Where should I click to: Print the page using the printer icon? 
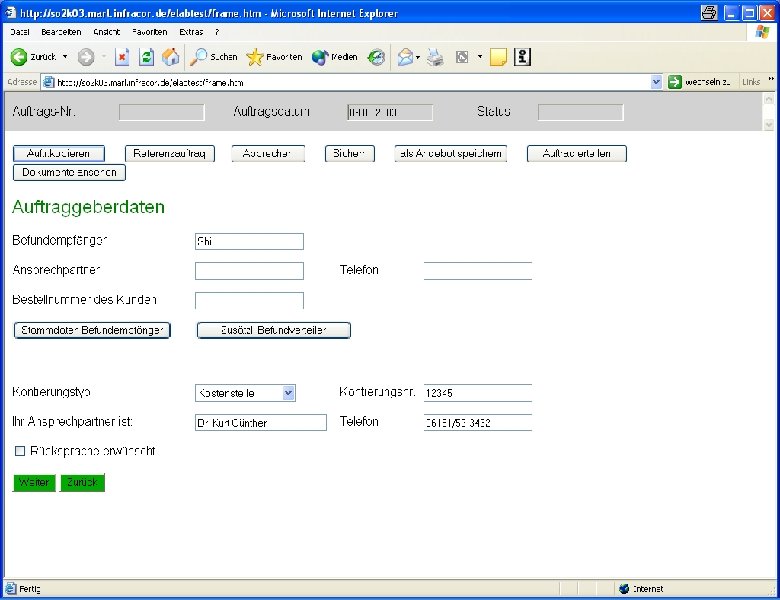coord(435,57)
